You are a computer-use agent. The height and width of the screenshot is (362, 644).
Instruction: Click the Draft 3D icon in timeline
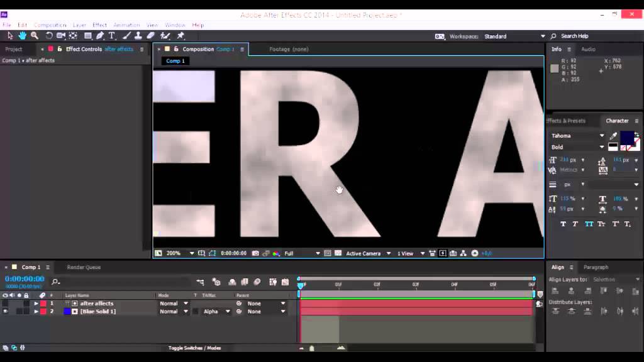coord(216,282)
